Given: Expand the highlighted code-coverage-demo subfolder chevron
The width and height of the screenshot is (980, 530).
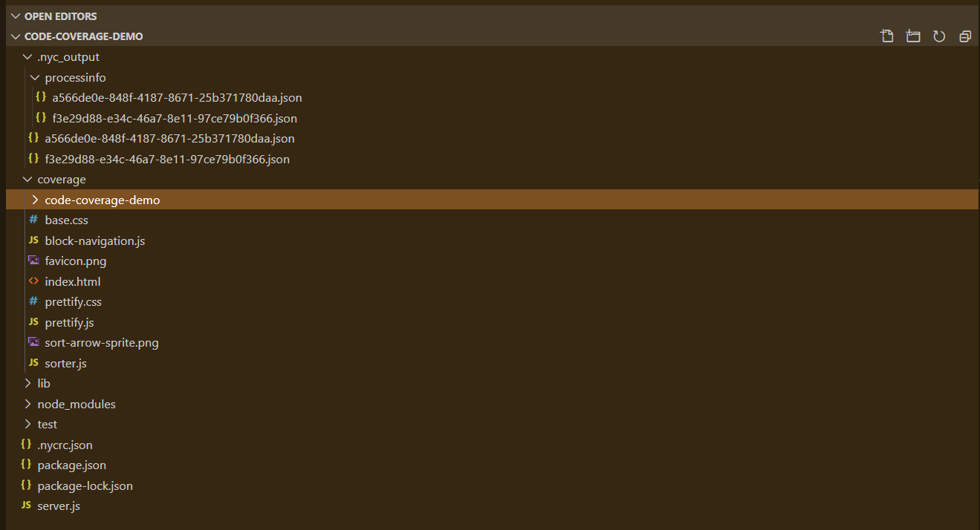Looking at the screenshot, I should click(x=35, y=200).
